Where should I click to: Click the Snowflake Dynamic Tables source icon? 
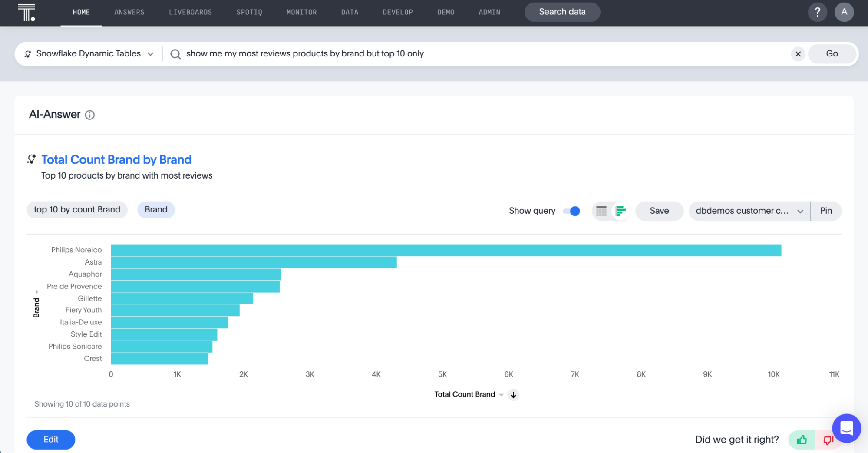tap(28, 54)
